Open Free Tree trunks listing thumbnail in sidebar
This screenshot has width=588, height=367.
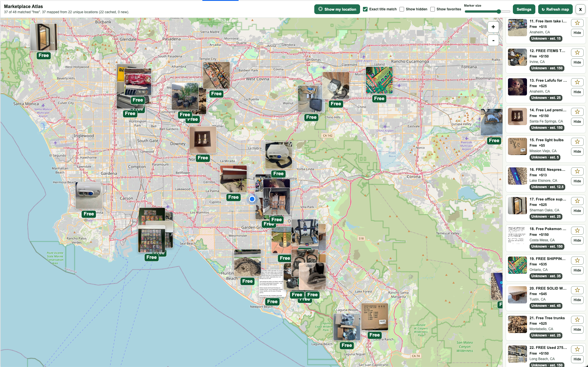[x=517, y=324]
